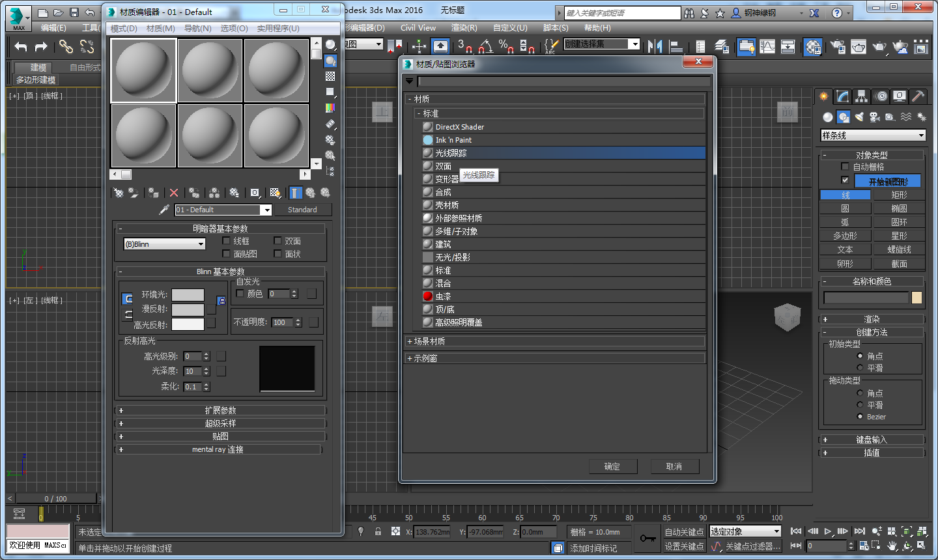Click the Select and Link chain icon
938x560 pixels.
(66, 46)
